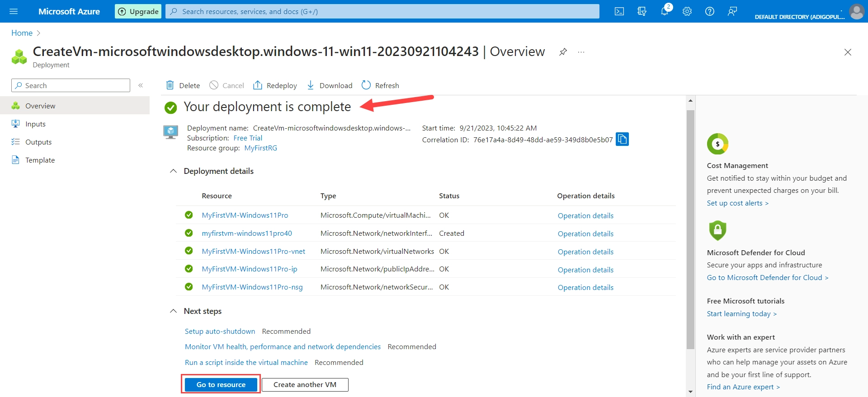Open Cloud Shell from the top bar

(x=619, y=11)
